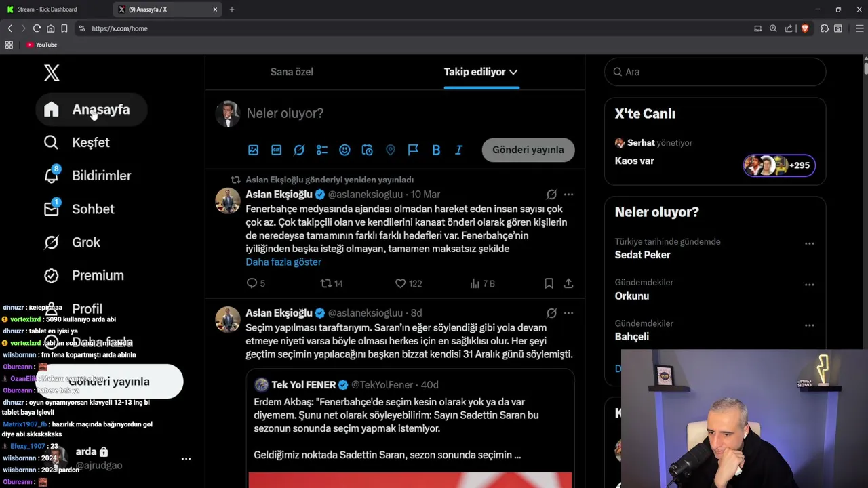Viewport: 868px width, 488px height.
Task: Open Anasayfa home in sidebar
Action: point(91,110)
